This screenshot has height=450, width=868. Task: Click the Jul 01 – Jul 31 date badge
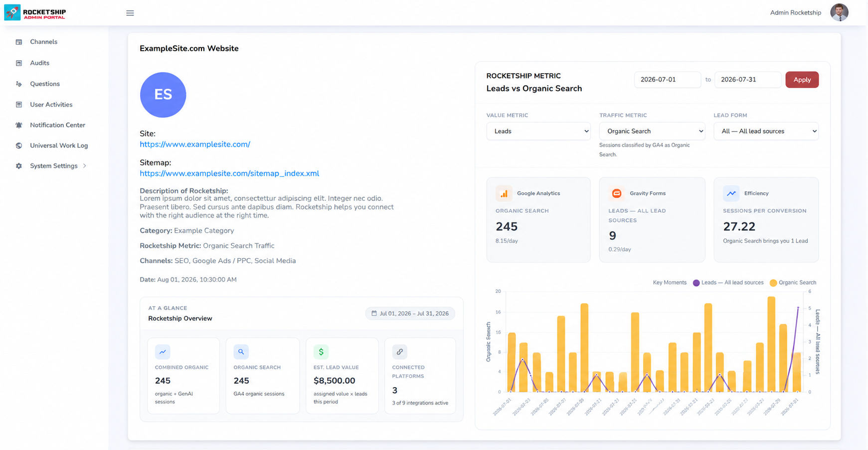coord(410,313)
